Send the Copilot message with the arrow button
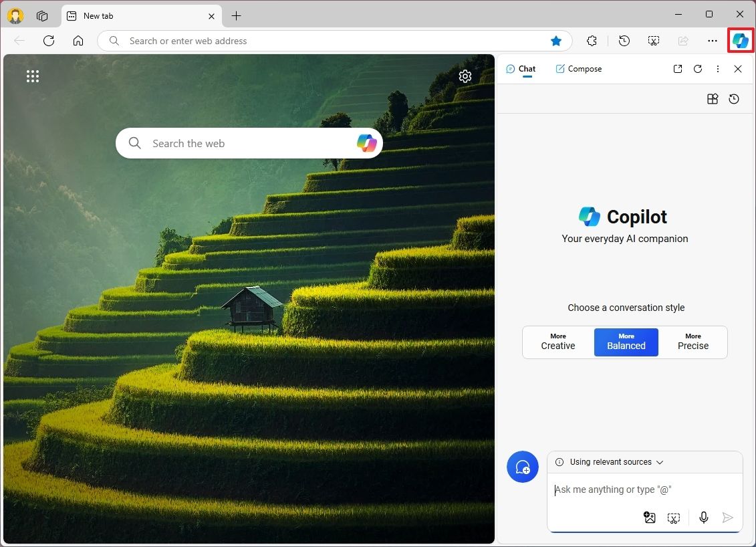The image size is (756, 547). [728, 517]
